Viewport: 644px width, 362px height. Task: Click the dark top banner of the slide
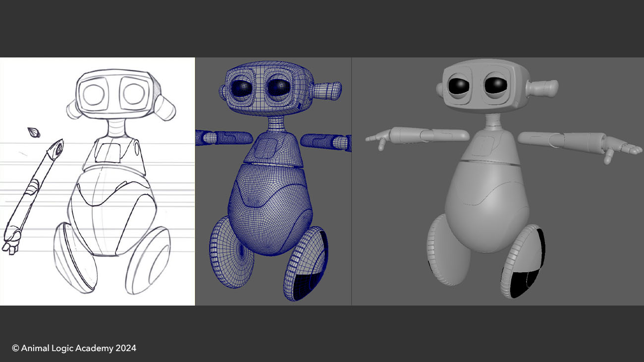[322, 27]
